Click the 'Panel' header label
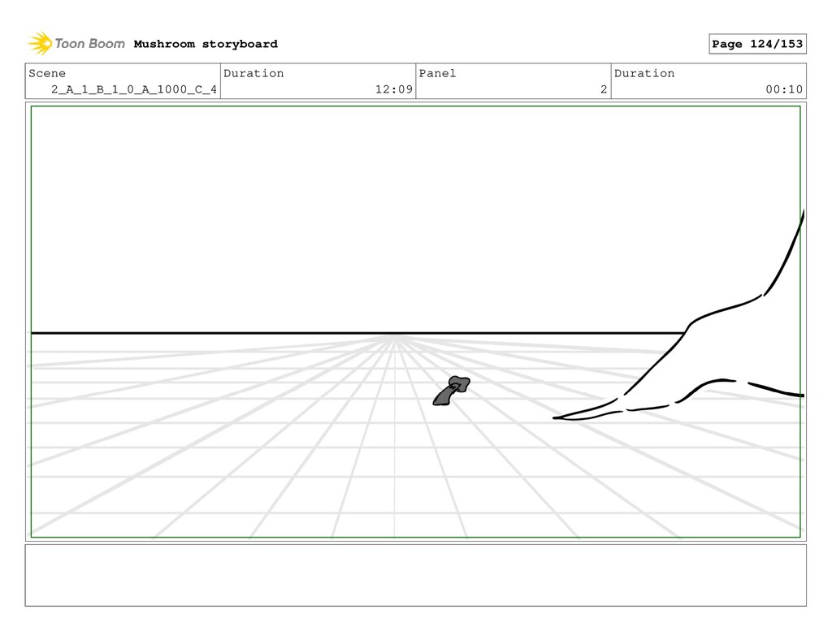 coord(437,73)
